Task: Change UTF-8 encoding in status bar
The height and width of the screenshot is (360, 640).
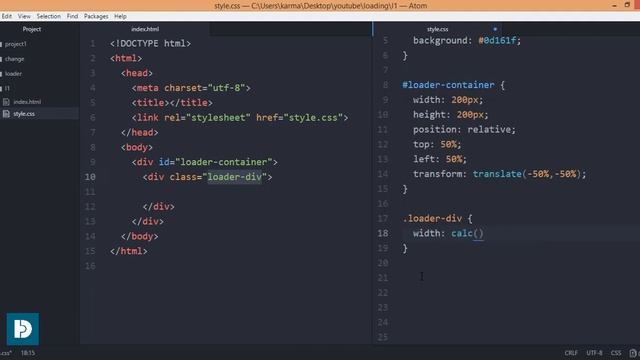Action: 594,353
